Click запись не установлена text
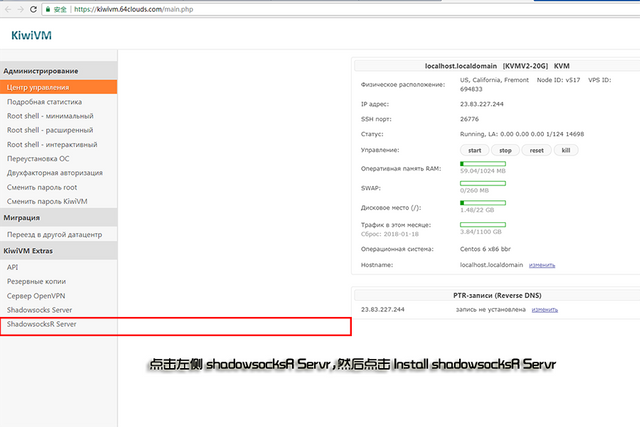The image size is (640, 427). click(x=491, y=309)
